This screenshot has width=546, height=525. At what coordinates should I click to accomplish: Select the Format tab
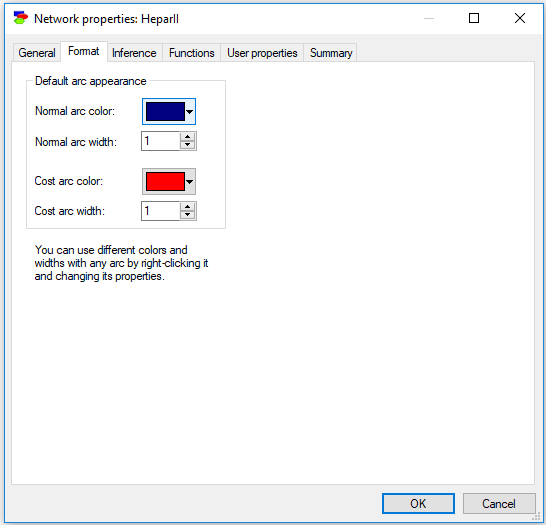pyautogui.click(x=84, y=52)
